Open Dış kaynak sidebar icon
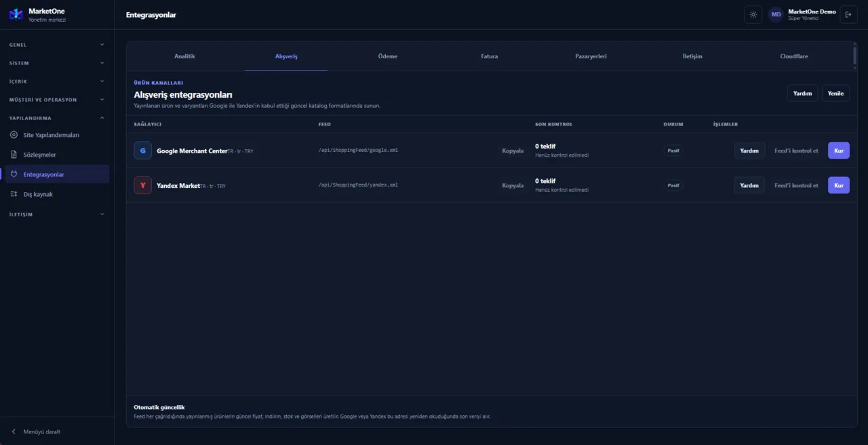This screenshot has height=445, width=868. point(14,194)
